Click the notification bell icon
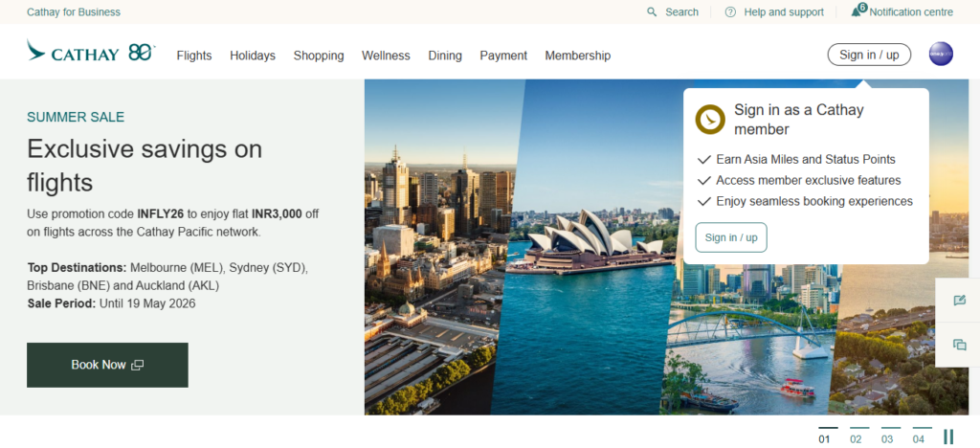The image size is (980, 448). pos(857,11)
